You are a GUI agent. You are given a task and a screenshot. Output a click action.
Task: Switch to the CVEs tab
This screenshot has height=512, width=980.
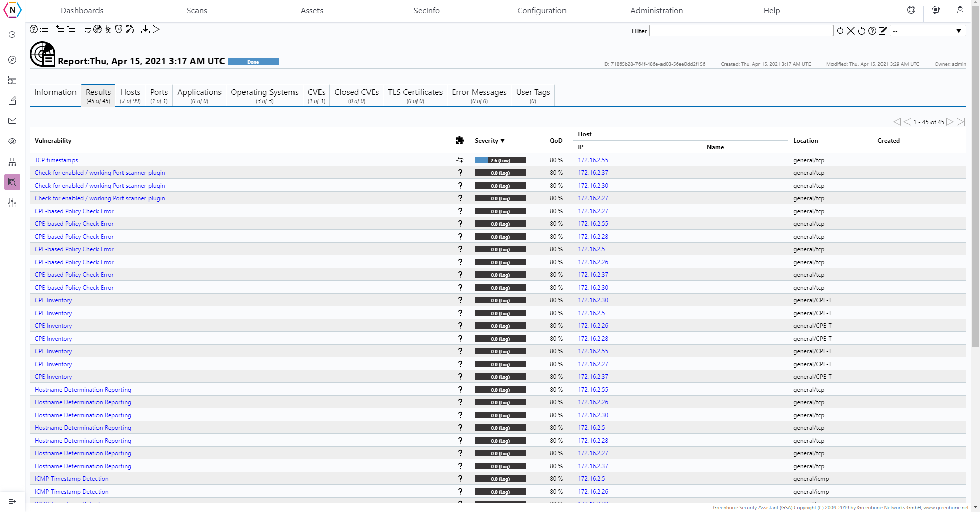click(x=316, y=95)
